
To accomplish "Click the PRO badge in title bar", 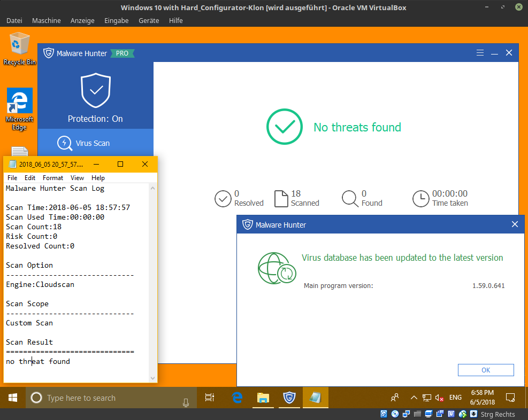I will point(122,53).
